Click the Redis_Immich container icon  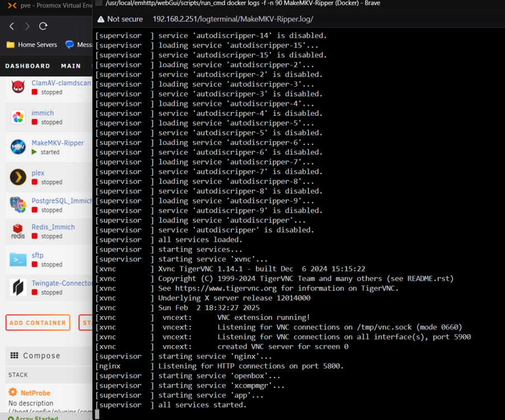(x=18, y=231)
